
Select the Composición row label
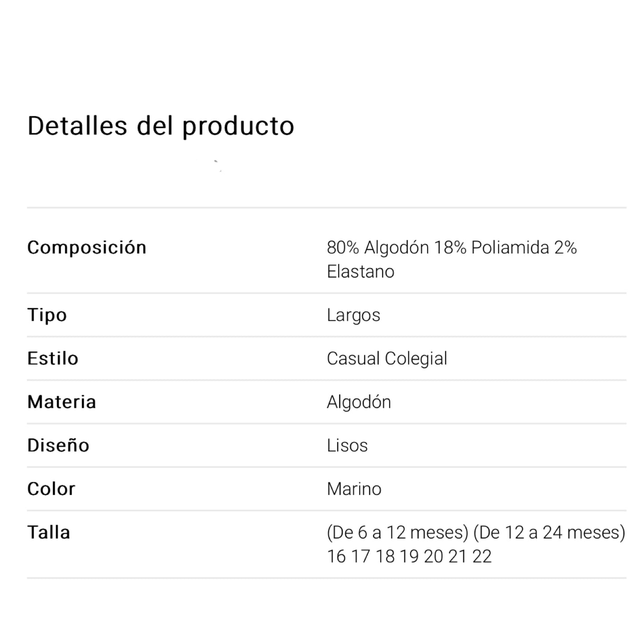[86, 247]
